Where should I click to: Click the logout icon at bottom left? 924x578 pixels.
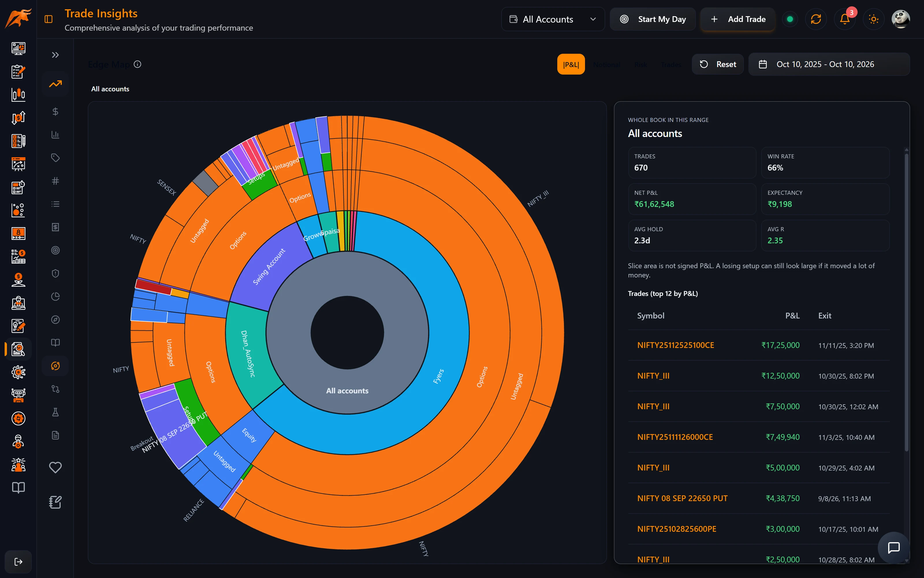click(18, 562)
